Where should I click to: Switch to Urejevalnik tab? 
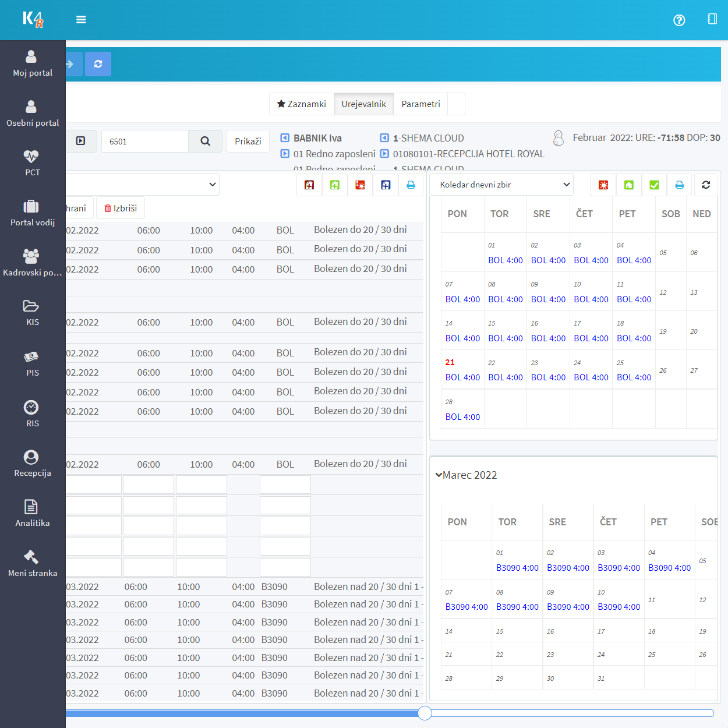(364, 104)
